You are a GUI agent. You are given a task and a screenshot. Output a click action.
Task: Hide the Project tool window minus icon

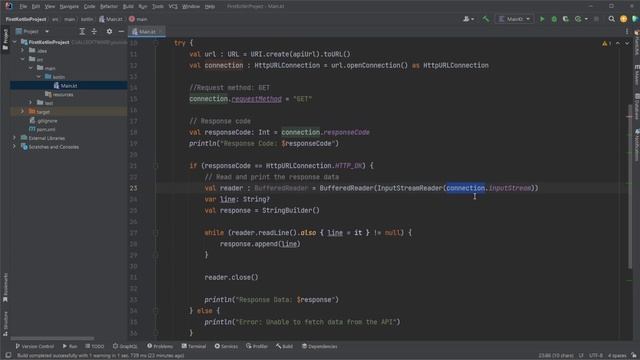click(121, 31)
